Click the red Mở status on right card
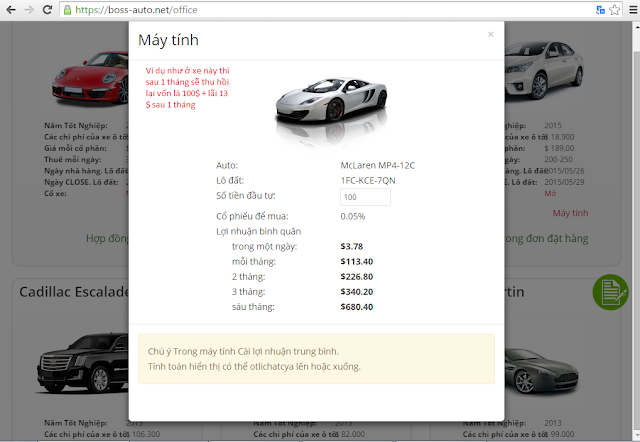This screenshot has height=442, width=640. [x=550, y=193]
